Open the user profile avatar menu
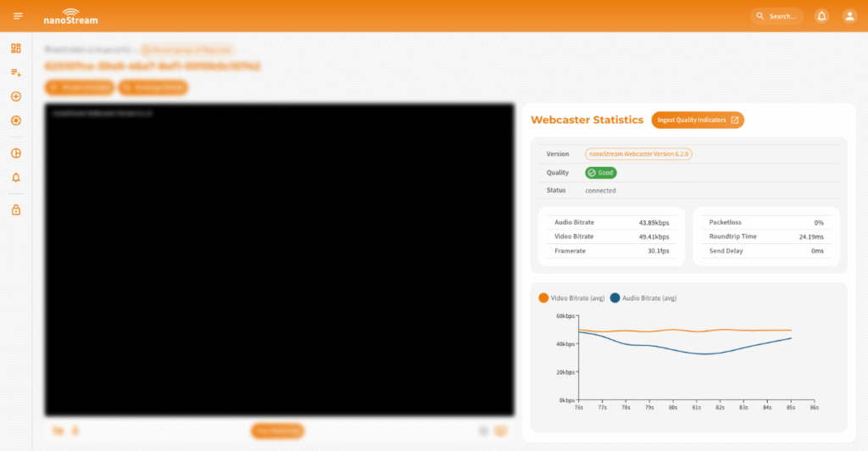 click(849, 16)
